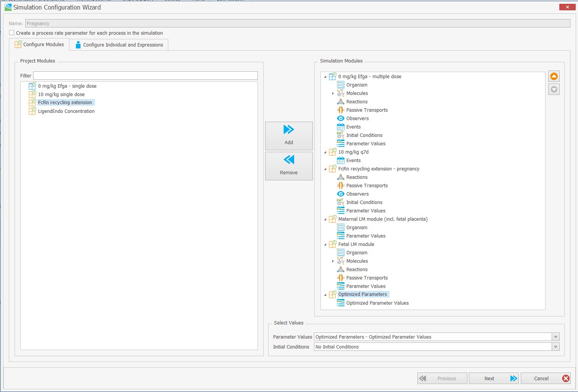Click Initial Conditions icon under Efga multiple dose
Image resolution: width=578 pixels, height=392 pixels.
click(341, 135)
